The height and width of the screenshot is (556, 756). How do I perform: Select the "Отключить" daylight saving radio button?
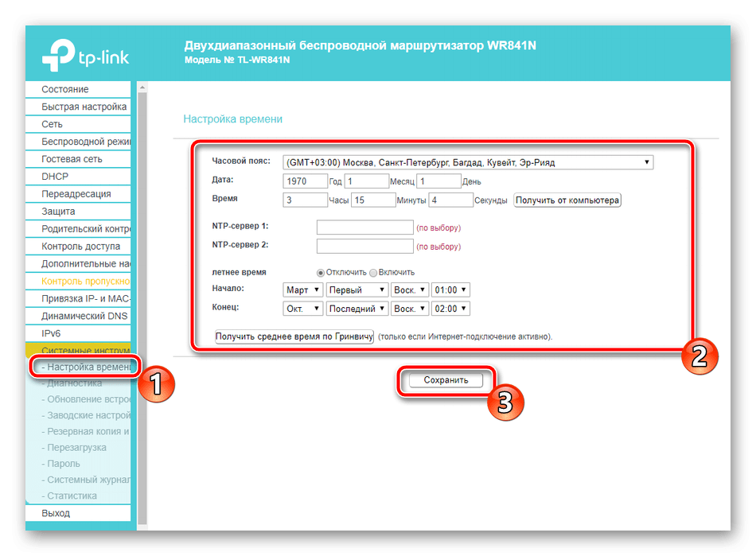coord(321,272)
